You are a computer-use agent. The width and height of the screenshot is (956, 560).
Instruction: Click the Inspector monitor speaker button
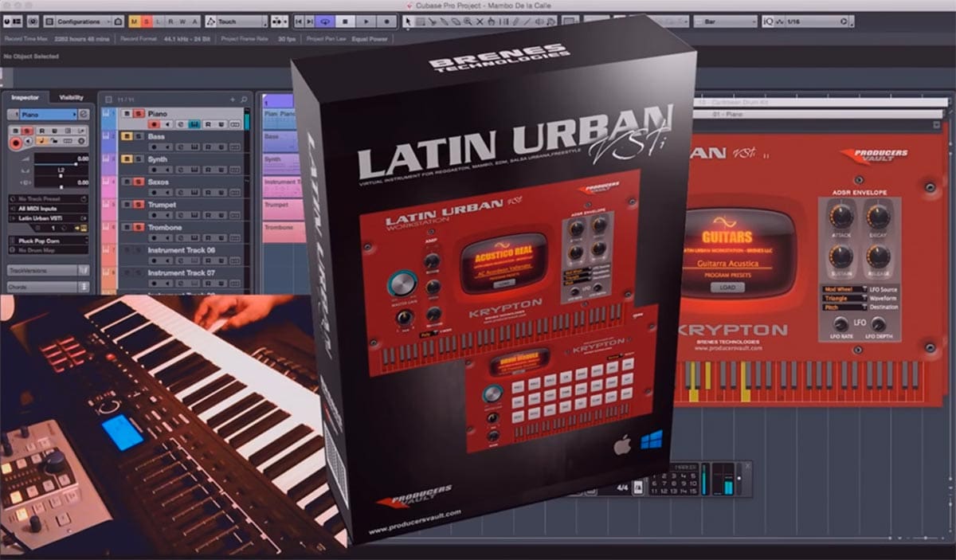(x=29, y=143)
